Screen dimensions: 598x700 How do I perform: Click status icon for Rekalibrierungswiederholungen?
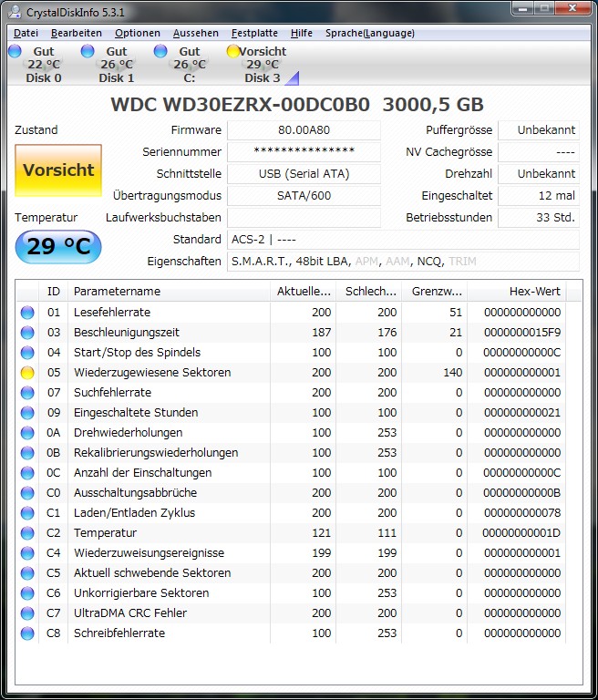[27, 453]
